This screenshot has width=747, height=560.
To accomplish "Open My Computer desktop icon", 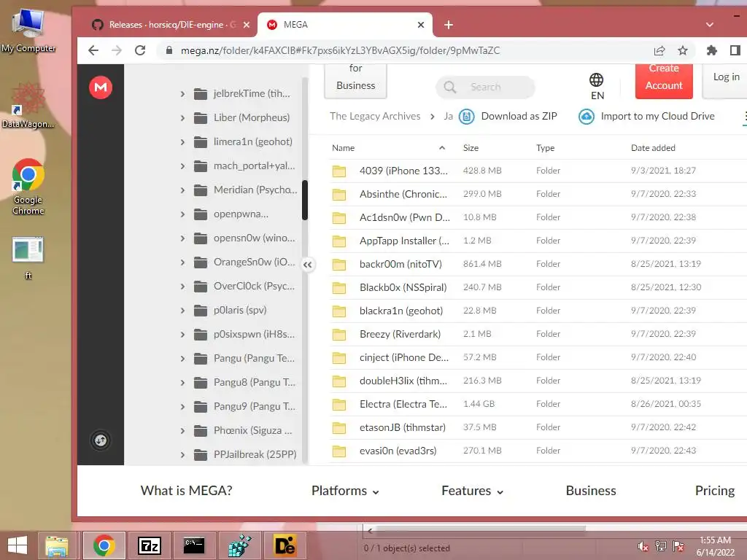I will click(28, 31).
